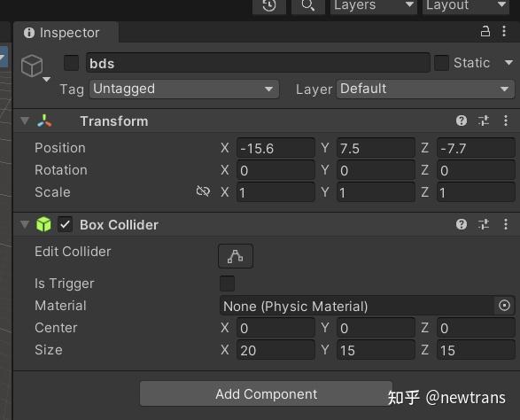Open the Layers dropdown in the toolbar
Image resolution: width=520 pixels, height=420 pixels.
(374, 5)
